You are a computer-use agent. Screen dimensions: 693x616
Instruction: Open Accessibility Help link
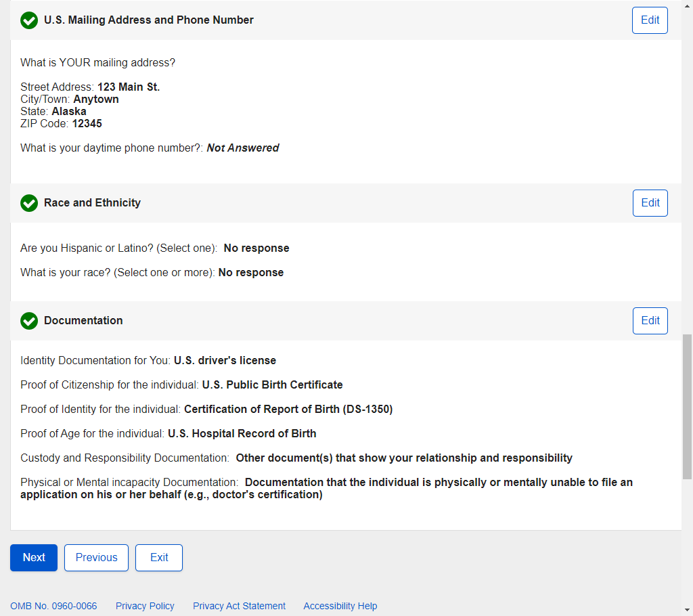[340, 606]
